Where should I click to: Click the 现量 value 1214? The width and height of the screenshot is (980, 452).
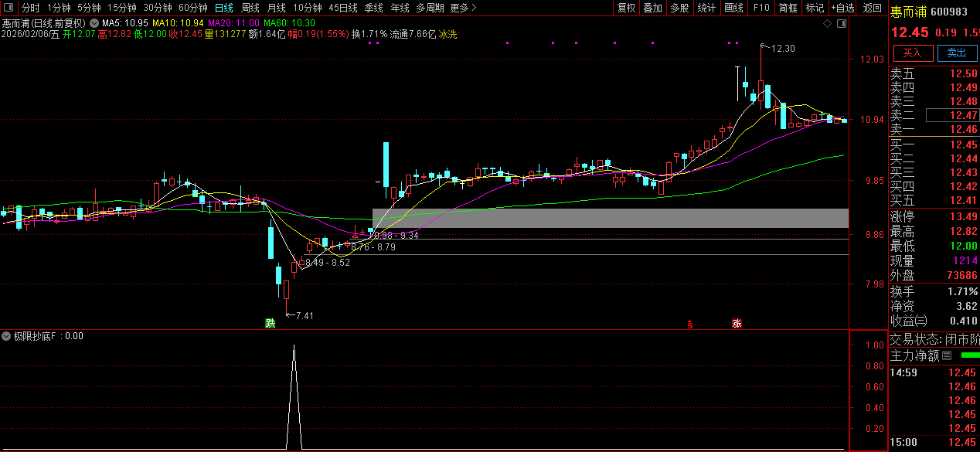click(965, 261)
